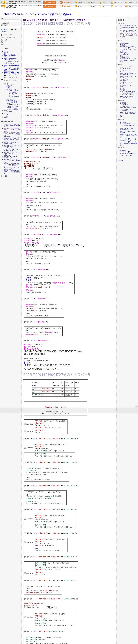138x644 pixels.
Task: Open 天空霊竜 in 更新履歴
Action: [x=123, y=45]
